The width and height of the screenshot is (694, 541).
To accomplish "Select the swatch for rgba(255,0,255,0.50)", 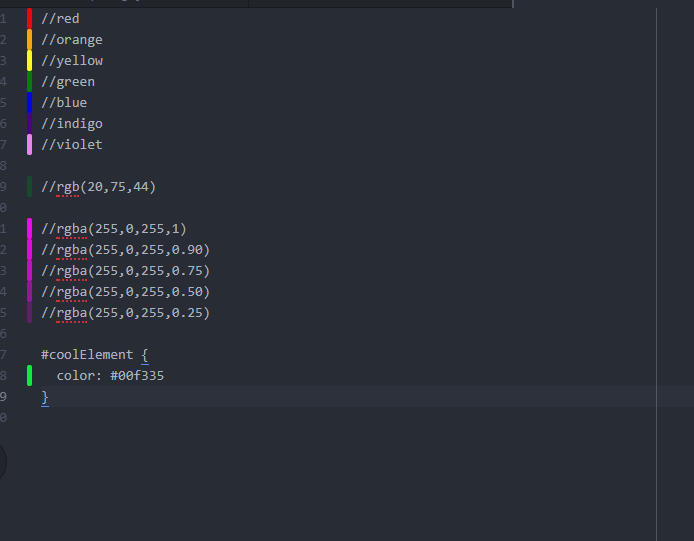I will 29,291.
